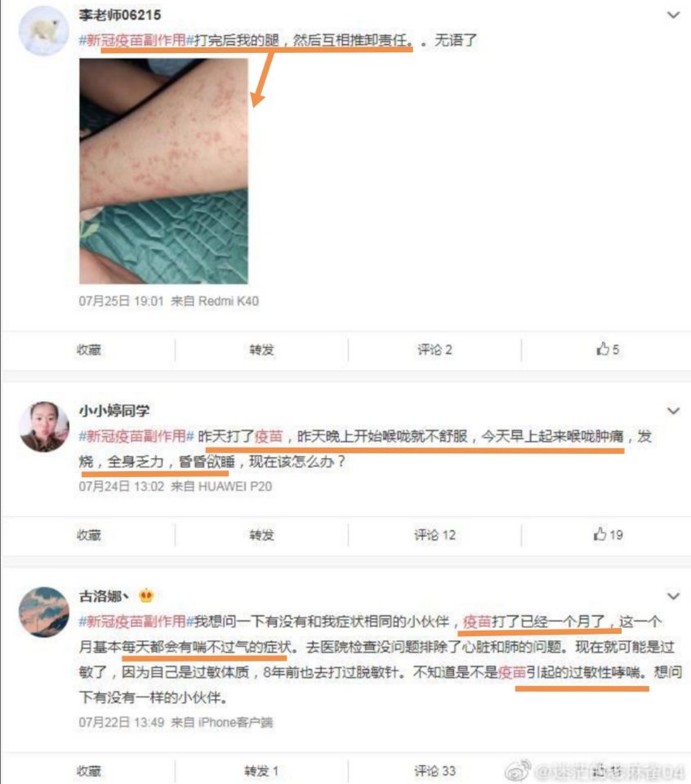This screenshot has width=691, height=784.
Task: Open 小小婷同学's profile avatar
Action: (44, 427)
